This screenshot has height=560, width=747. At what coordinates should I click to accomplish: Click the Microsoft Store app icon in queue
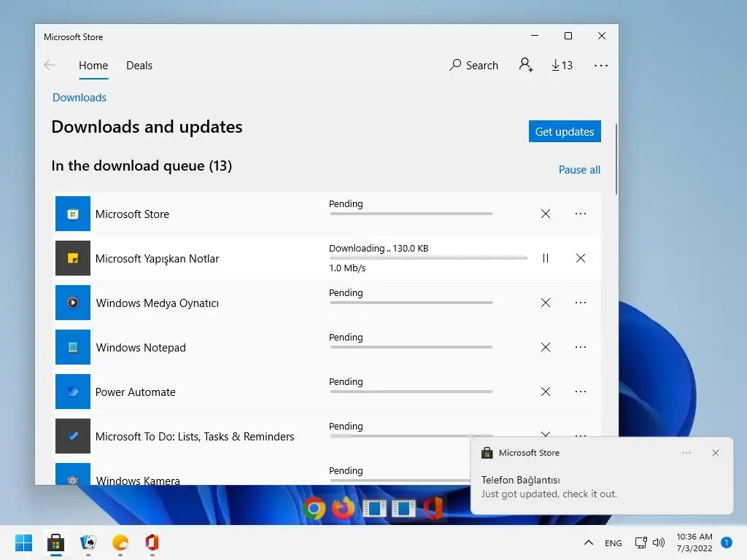pos(72,214)
